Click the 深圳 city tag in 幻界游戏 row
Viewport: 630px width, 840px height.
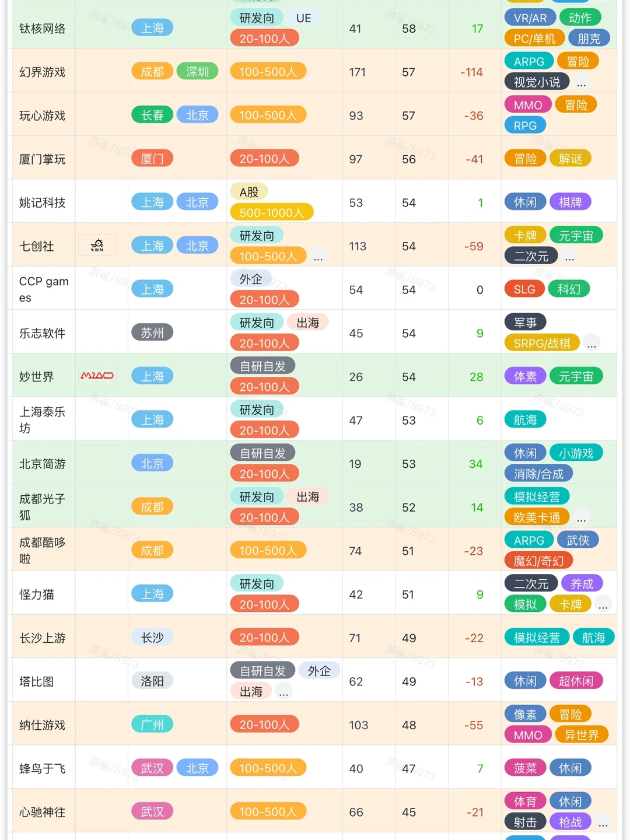click(x=197, y=71)
